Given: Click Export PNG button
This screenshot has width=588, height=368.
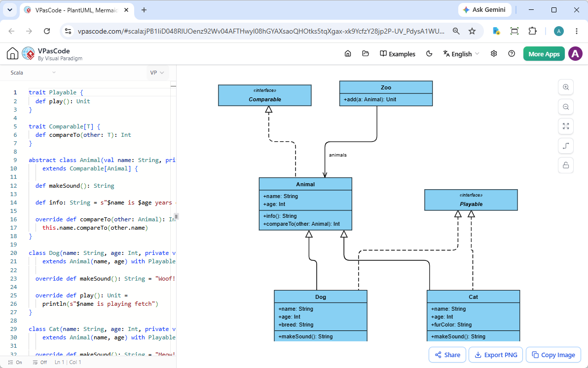Looking at the screenshot, I should click(x=496, y=355).
